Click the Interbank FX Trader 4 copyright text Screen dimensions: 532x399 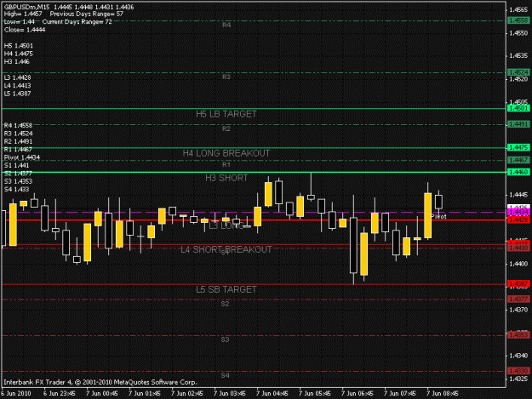click(100, 382)
